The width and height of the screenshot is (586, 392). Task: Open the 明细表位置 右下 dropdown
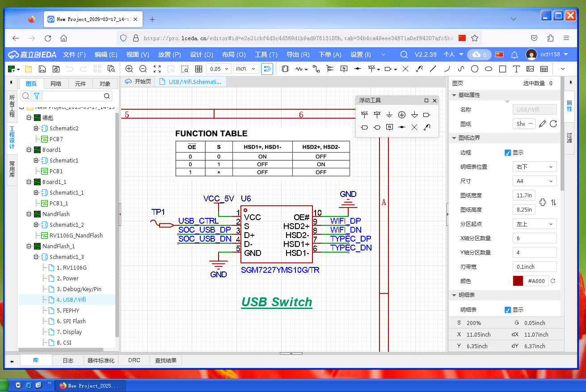coord(535,167)
